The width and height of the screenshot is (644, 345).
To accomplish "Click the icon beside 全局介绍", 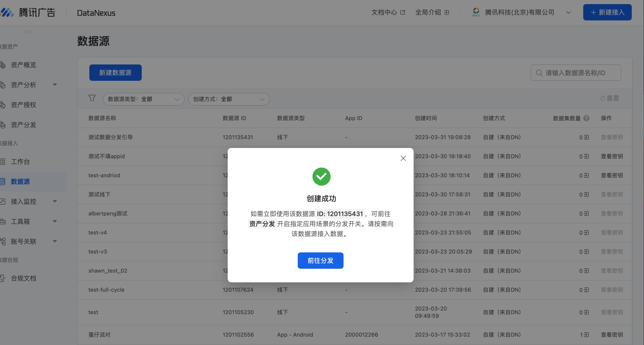I will point(447,12).
